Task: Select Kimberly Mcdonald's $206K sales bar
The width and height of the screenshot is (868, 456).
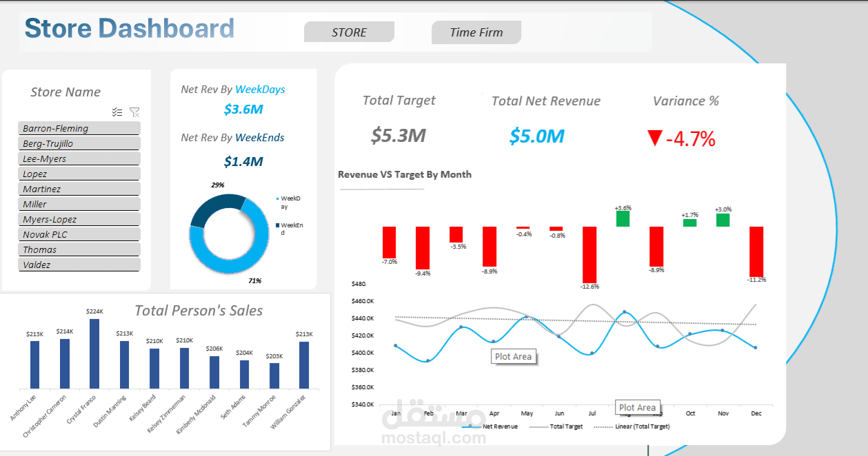Action: point(214,373)
